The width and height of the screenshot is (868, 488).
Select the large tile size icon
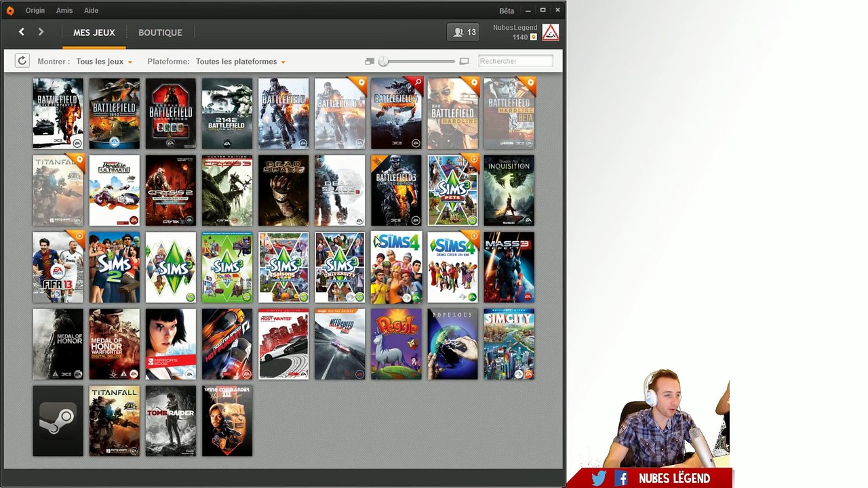(464, 61)
